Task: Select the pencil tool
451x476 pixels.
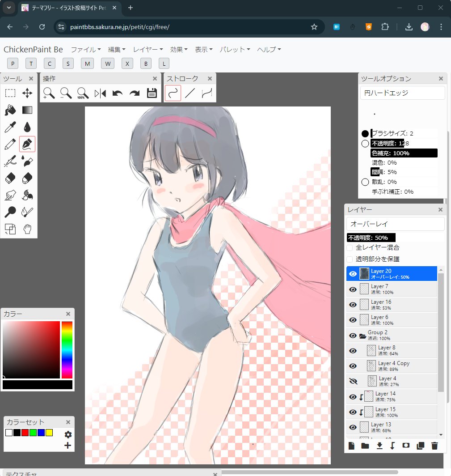Action: point(10,144)
